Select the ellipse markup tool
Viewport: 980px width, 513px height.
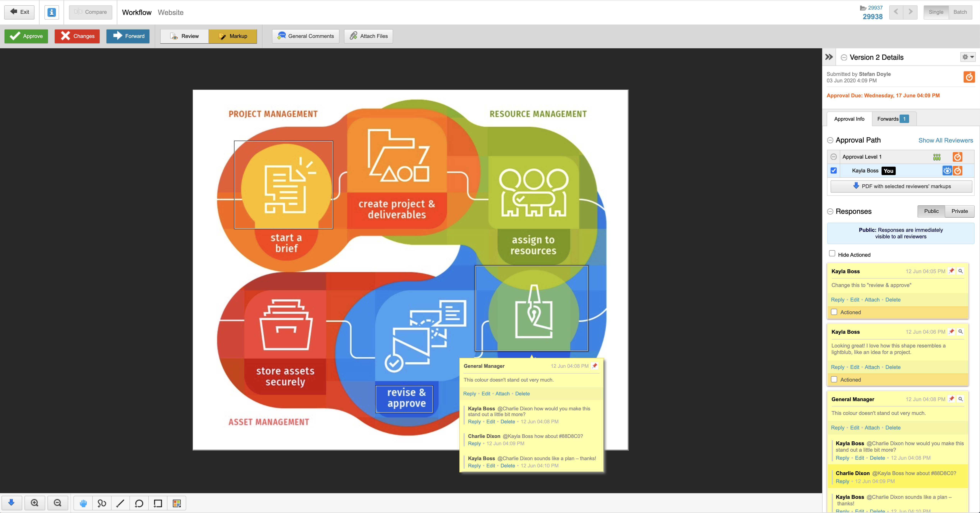[x=139, y=503]
